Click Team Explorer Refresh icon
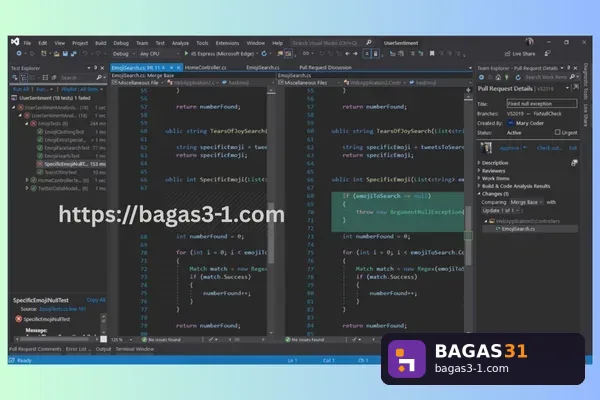This screenshot has height=400, width=600. pos(518,77)
